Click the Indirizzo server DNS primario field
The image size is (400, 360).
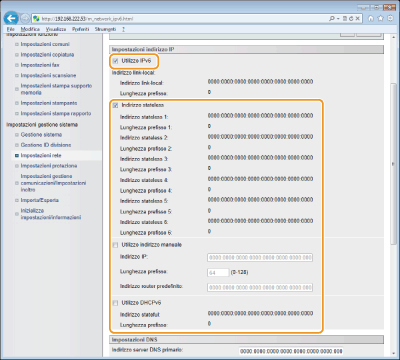[291, 351]
